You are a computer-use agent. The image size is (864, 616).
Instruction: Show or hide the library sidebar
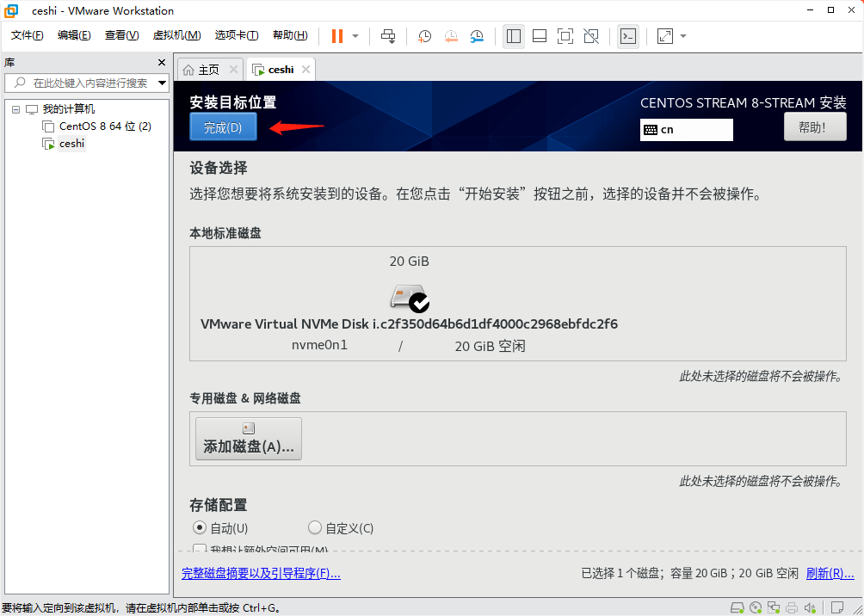(514, 36)
